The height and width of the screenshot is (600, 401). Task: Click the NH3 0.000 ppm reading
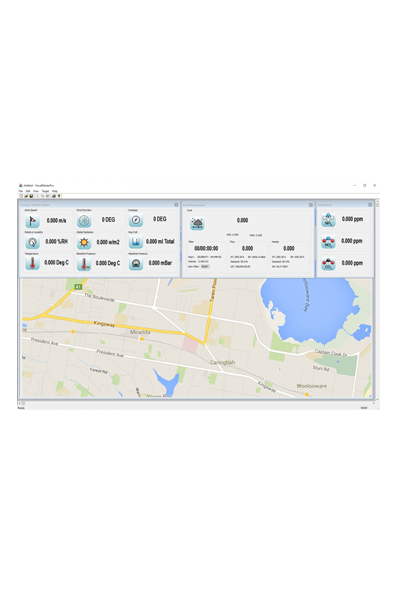click(x=352, y=219)
